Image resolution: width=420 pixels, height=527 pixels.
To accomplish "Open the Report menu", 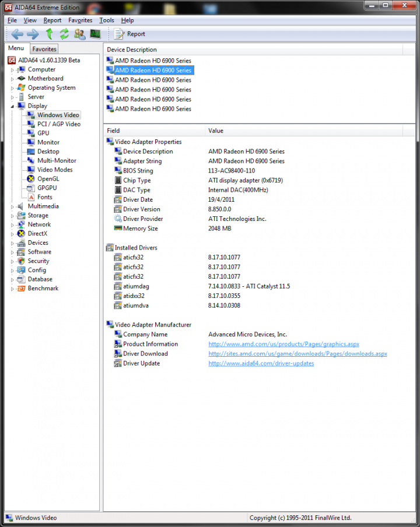I will (x=52, y=20).
